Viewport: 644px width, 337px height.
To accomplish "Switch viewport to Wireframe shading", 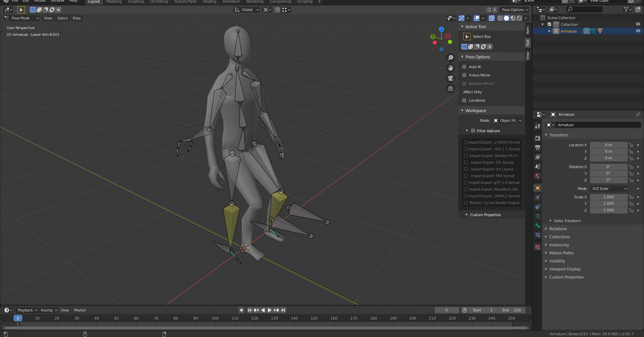I will coord(500,18).
